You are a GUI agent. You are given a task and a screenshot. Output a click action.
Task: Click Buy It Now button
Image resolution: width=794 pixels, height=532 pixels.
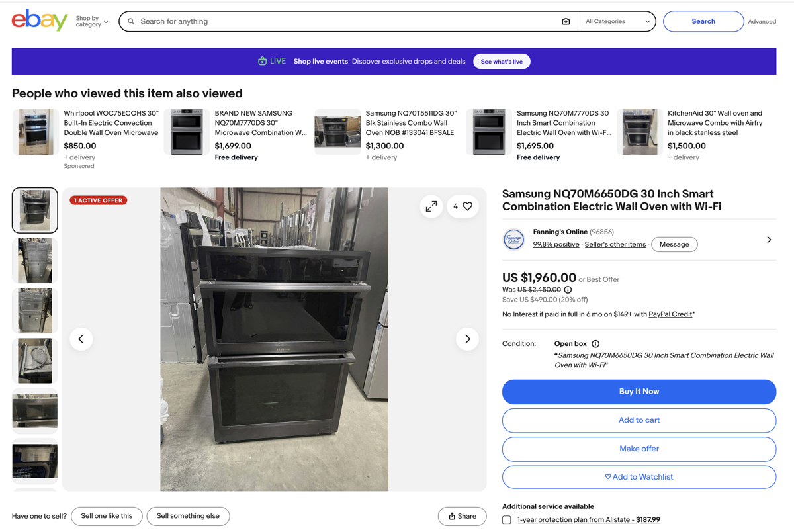(639, 392)
